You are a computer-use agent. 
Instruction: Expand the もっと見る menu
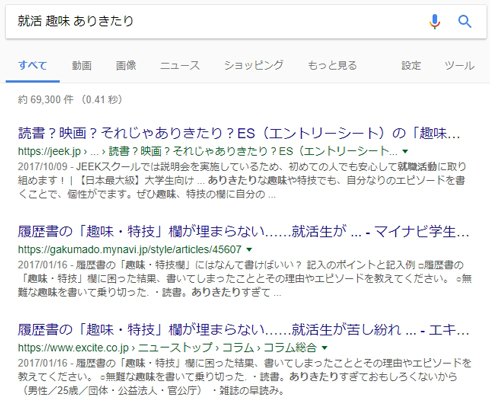pyautogui.click(x=332, y=65)
